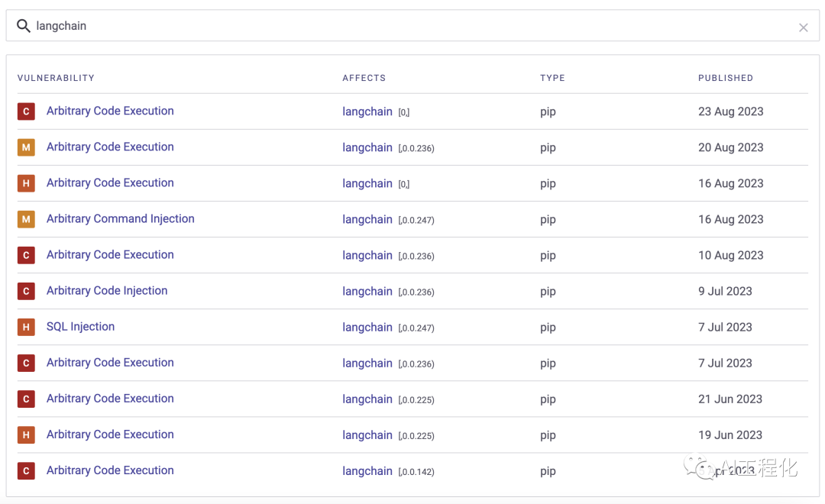Click the date 23 Aug 2023
This screenshot has width=825, height=504.
point(731,111)
